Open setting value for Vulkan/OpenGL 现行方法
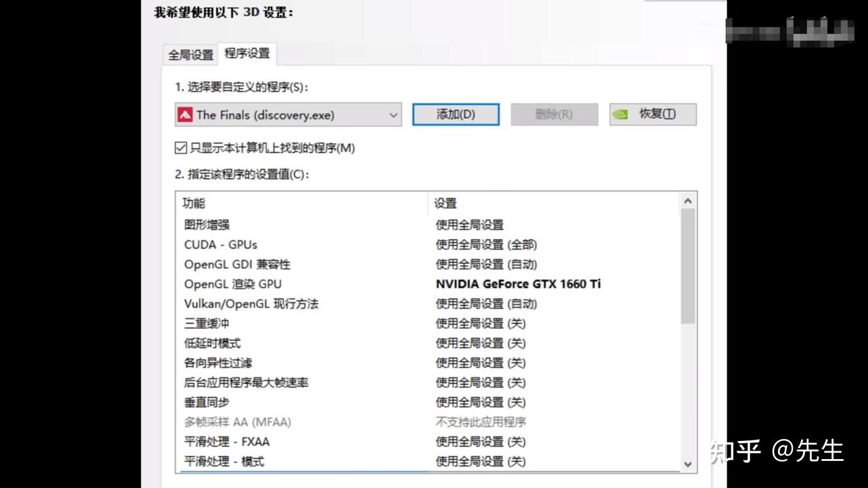The image size is (868, 488). (486, 304)
